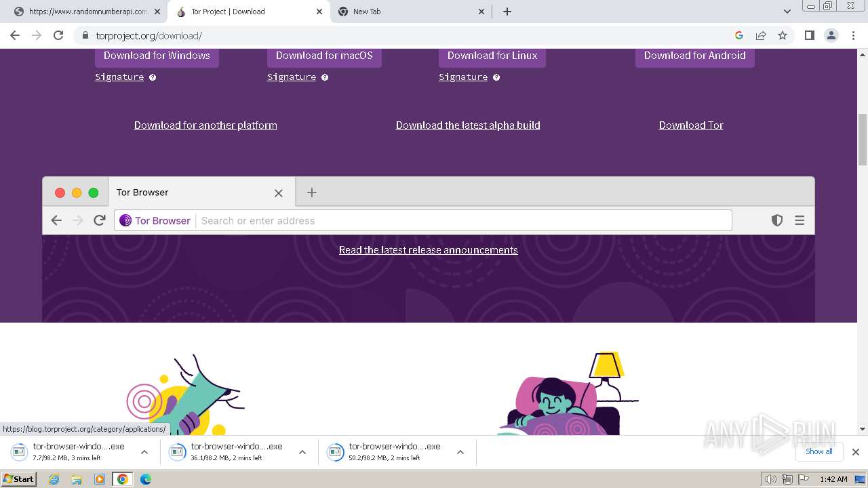Open Linux Signature link
Image resolution: width=868 pixels, height=488 pixels.
[x=463, y=77]
